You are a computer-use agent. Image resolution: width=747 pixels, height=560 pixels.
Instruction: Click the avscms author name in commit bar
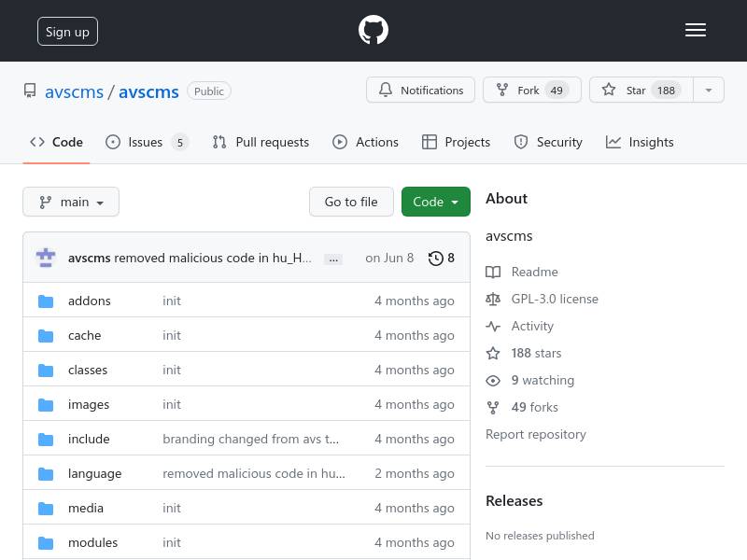[x=89, y=259]
